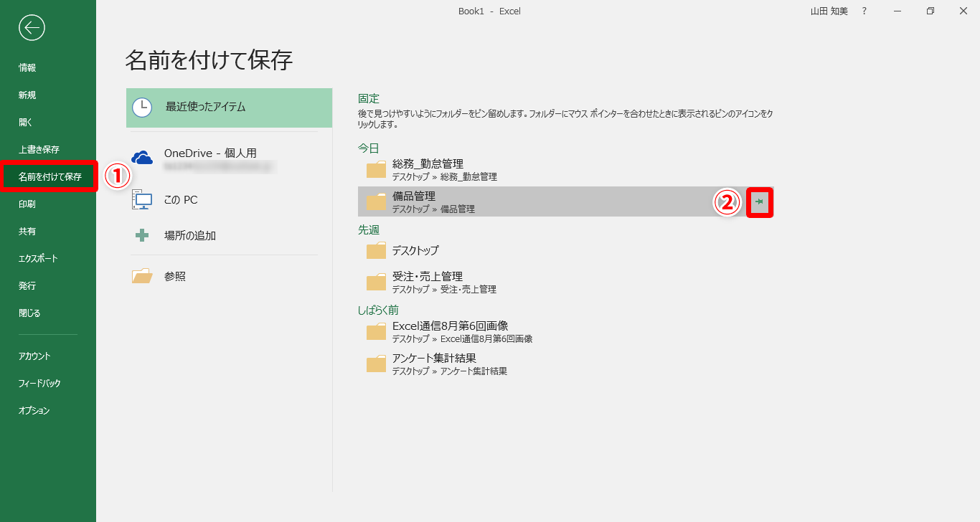Click the この PC computer icon
Image resolution: width=980 pixels, height=522 pixels.
[142, 200]
